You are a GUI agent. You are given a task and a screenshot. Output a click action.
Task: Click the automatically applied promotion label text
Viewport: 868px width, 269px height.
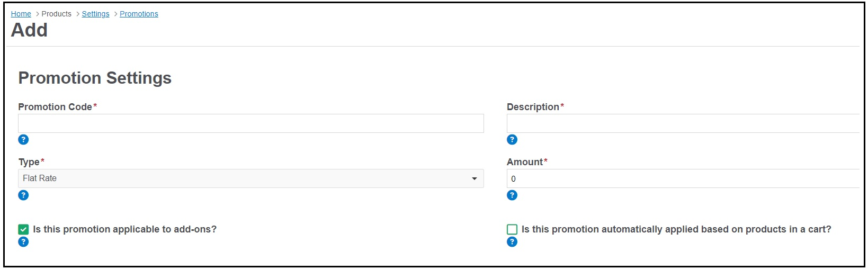676,229
